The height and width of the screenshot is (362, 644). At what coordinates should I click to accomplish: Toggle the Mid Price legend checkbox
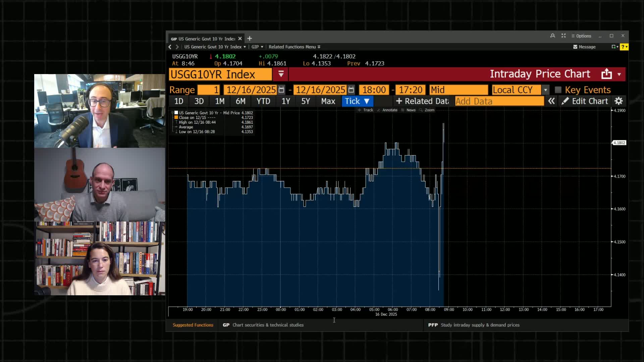(176, 112)
